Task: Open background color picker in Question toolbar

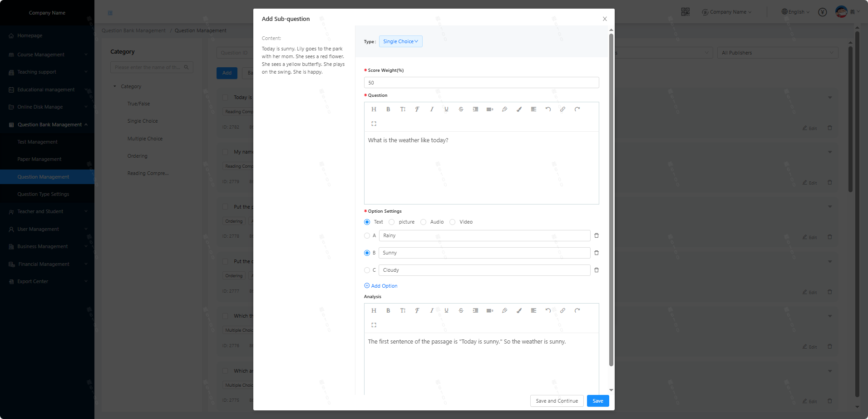Action: [x=519, y=109]
